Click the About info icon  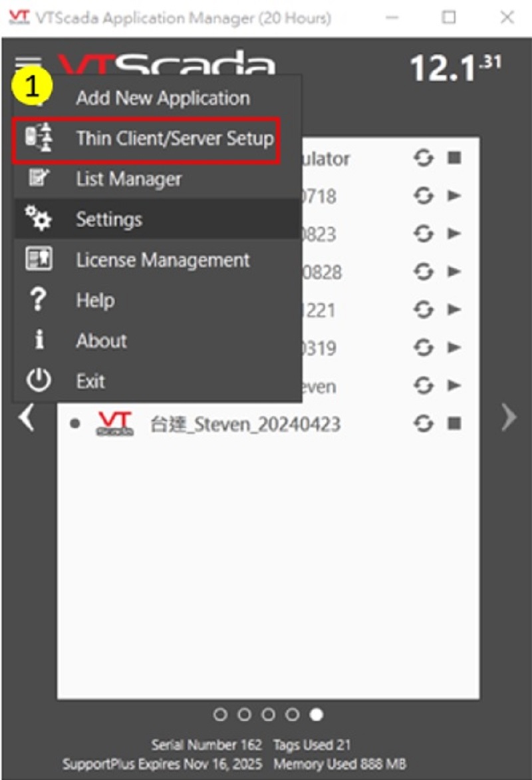(x=39, y=340)
